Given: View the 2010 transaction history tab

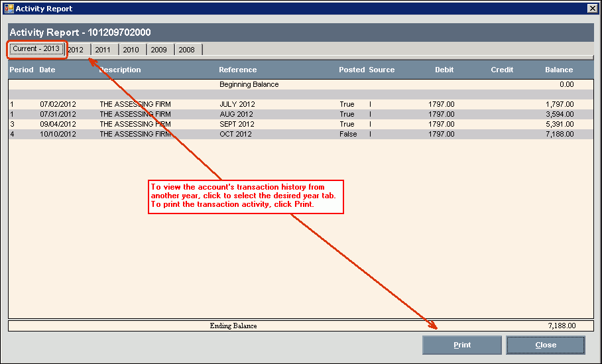Looking at the screenshot, I should point(131,50).
